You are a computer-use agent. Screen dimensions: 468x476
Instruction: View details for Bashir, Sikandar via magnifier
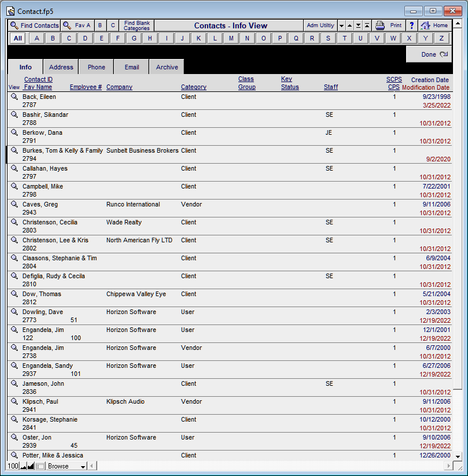point(14,115)
